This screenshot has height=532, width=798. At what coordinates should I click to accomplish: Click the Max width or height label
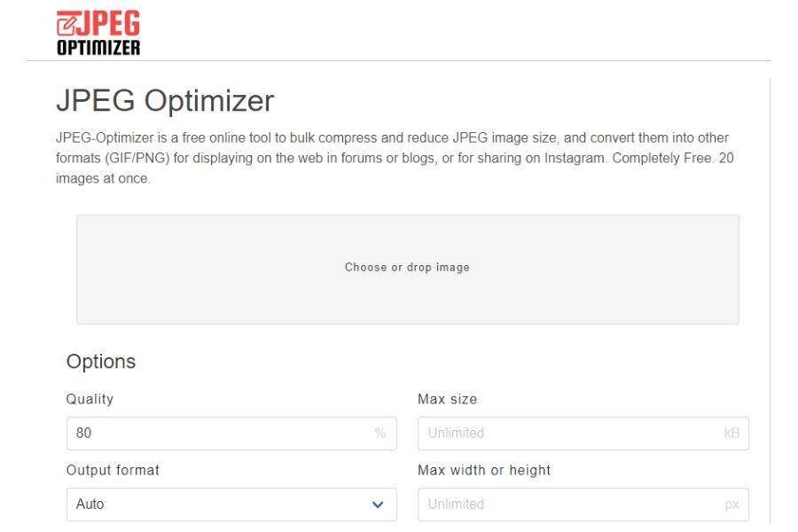(484, 470)
